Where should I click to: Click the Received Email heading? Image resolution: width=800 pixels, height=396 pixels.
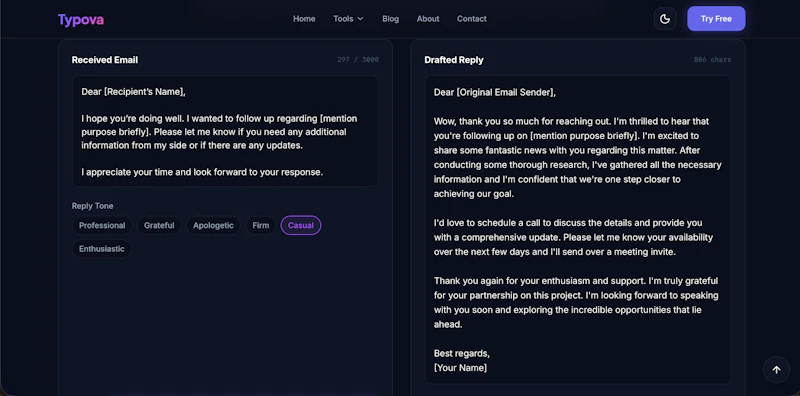click(x=105, y=60)
